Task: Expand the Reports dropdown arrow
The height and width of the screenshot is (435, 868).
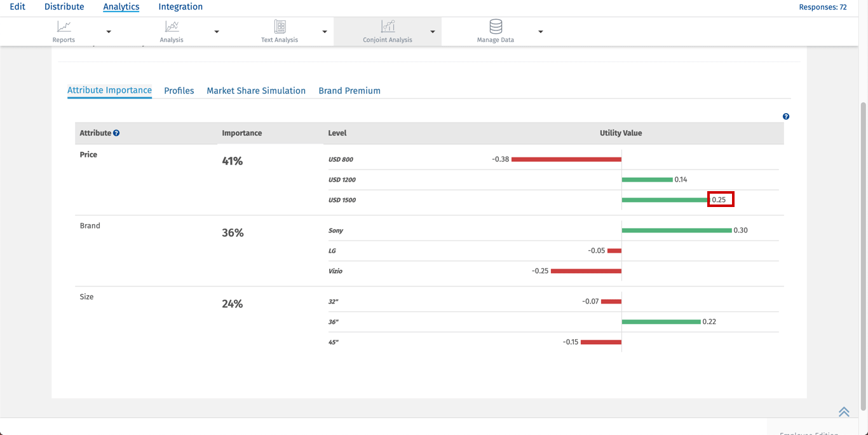Action: 109,32
